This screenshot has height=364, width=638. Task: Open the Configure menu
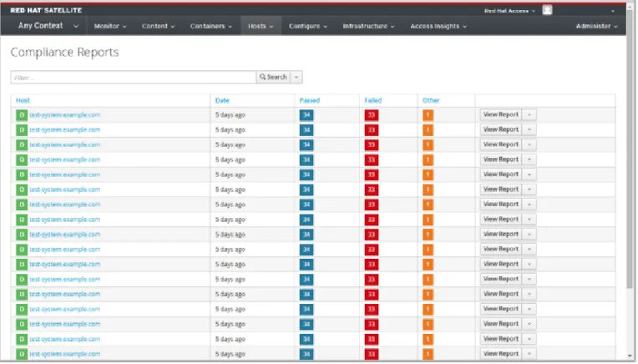click(x=307, y=26)
